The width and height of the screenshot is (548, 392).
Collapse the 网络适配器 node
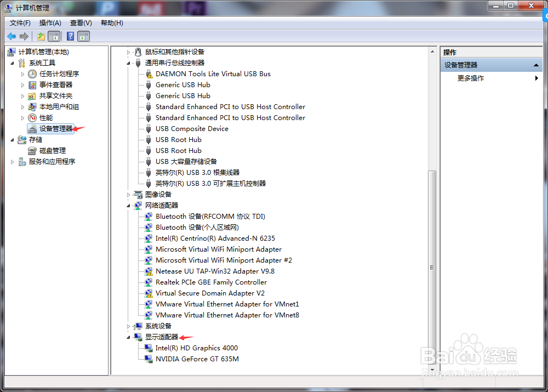tap(128, 206)
